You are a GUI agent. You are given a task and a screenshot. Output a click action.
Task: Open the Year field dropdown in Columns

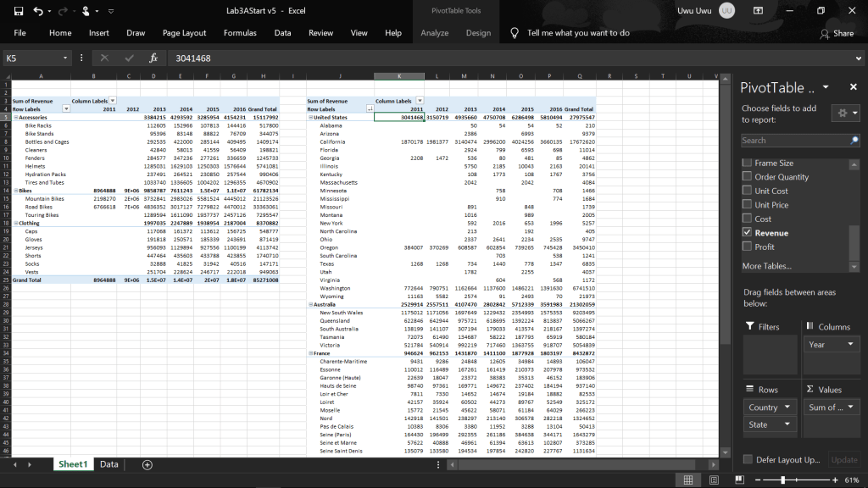tap(850, 345)
